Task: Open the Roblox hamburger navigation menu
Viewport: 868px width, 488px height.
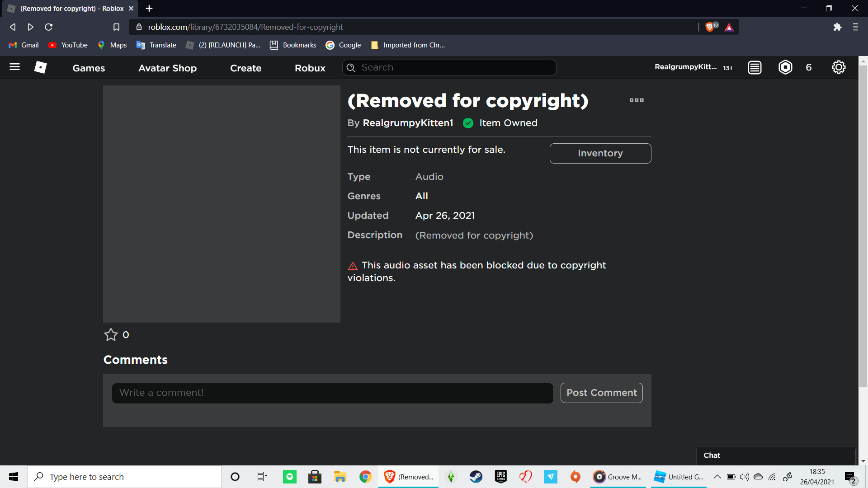Action: (x=14, y=67)
